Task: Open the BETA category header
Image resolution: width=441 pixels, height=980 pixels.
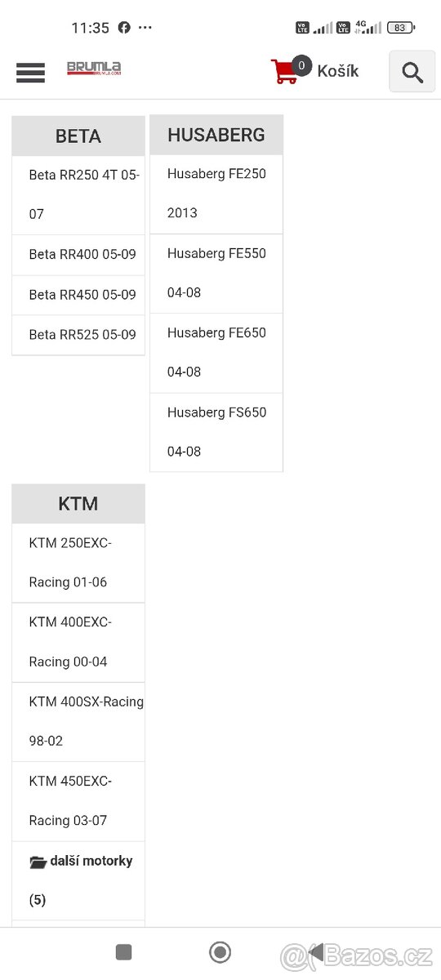Action: 78,136
